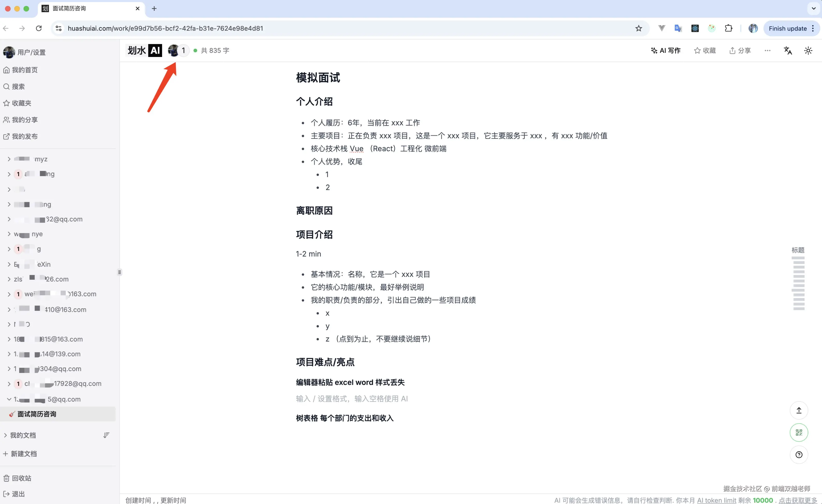Toggle light/dark theme with the sun icon
The height and width of the screenshot is (504, 822).
point(808,50)
